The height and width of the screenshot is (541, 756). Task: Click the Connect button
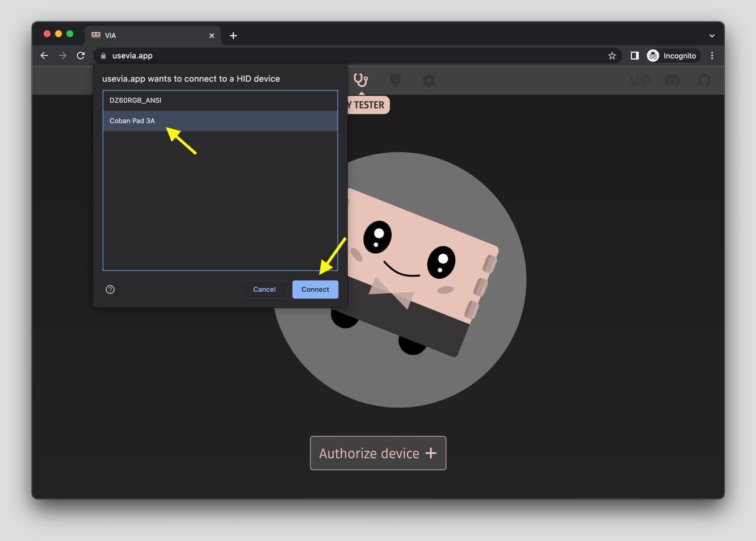[x=315, y=290]
